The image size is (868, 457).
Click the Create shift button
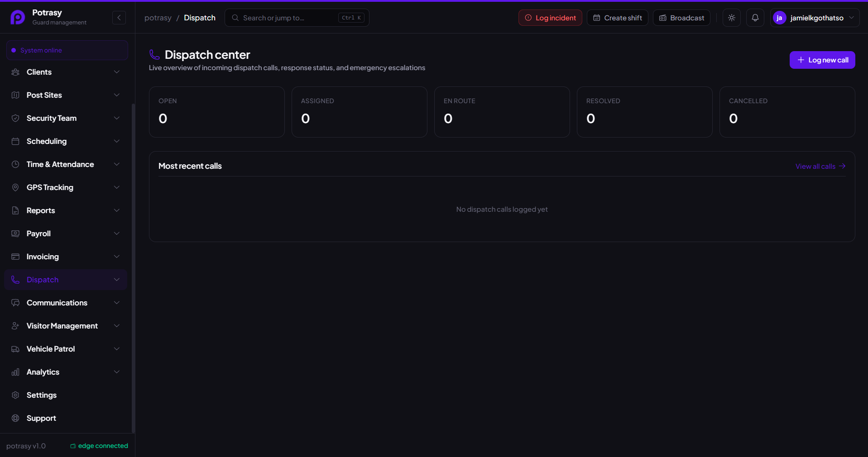click(x=618, y=18)
